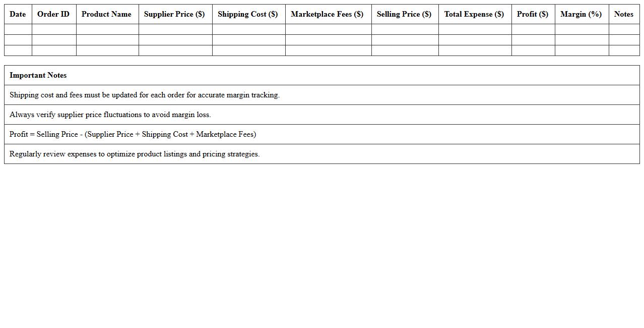
Task: Select the Margin (%) header cell
Action: (x=581, y=14)
